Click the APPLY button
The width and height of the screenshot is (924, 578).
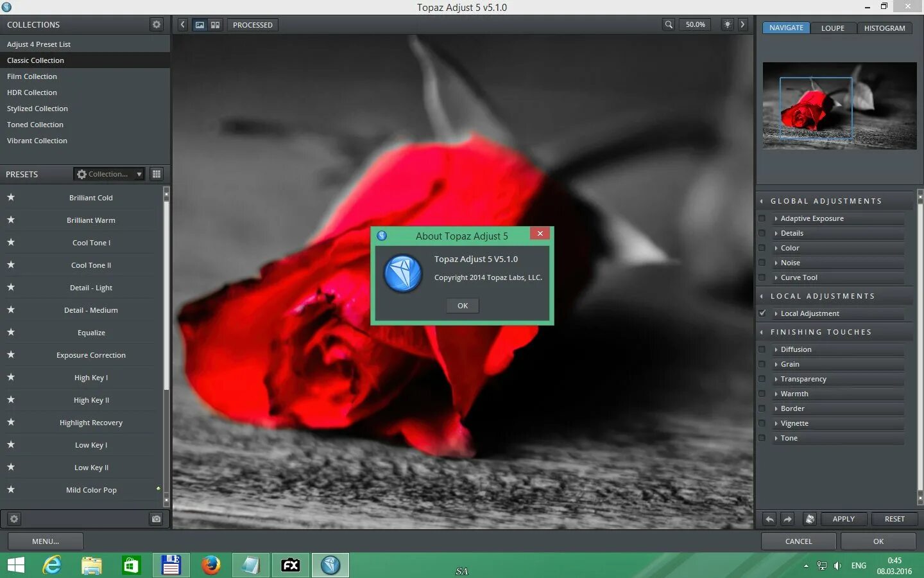point(843,519)
